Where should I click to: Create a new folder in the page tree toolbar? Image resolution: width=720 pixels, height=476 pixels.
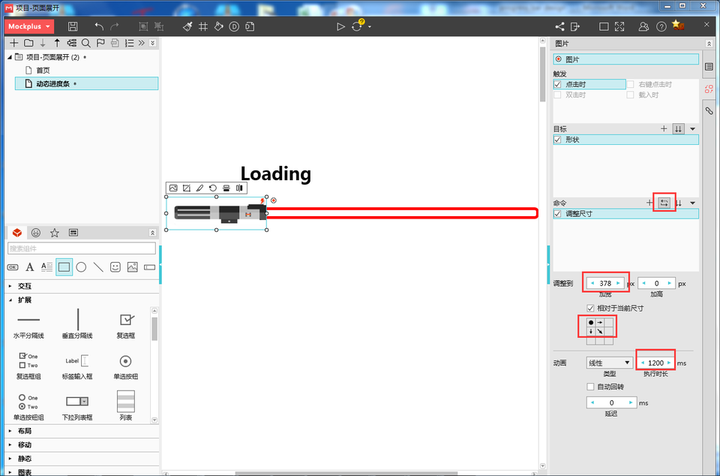coord(28,43)
